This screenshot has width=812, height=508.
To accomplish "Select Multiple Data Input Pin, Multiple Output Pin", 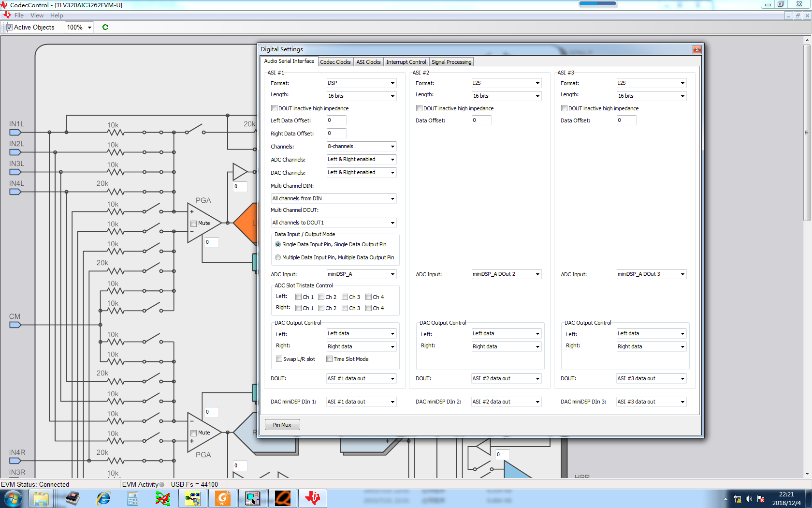I will [x=278, y=257].
